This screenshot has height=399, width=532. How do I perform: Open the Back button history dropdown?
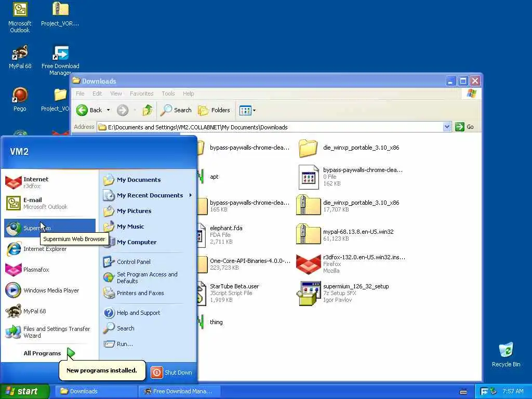point(108,110)
